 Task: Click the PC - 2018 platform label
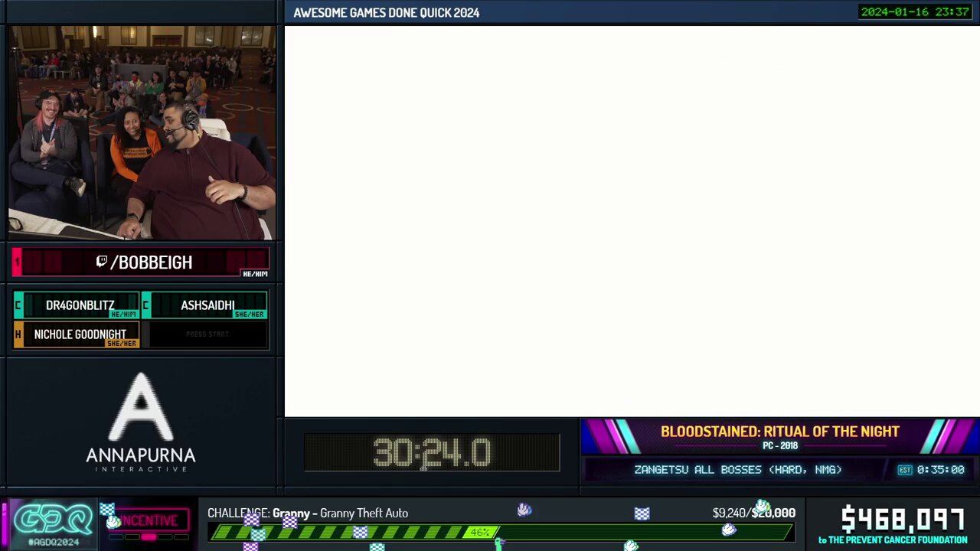point(780,445)
